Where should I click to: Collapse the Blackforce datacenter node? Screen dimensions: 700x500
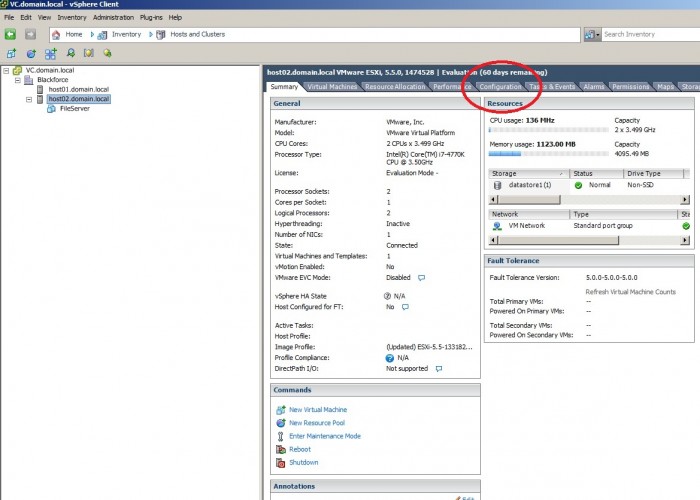click(18, 80)
